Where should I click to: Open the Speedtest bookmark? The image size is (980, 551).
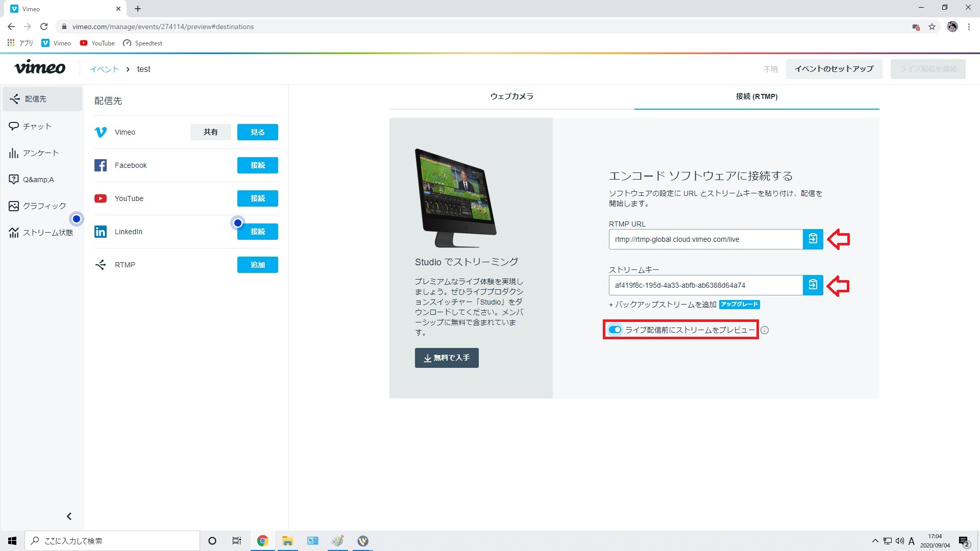[x=142, y=43]
